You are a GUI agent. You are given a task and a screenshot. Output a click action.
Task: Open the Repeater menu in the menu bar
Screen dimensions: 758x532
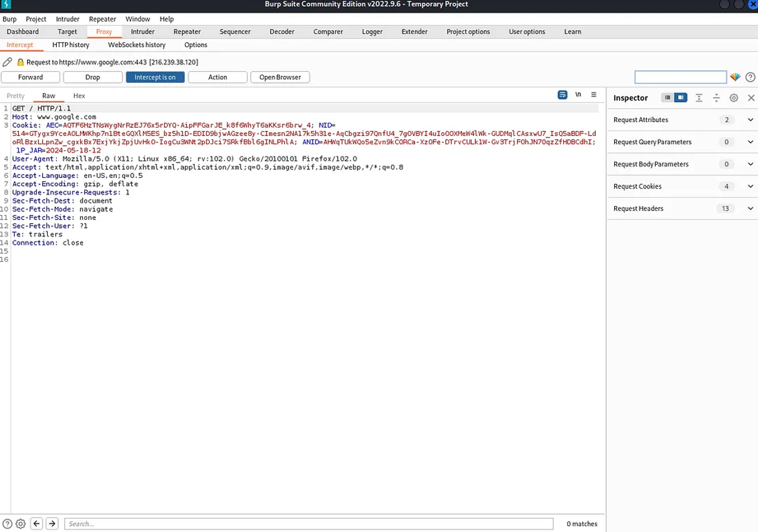[x=102, y=19]
